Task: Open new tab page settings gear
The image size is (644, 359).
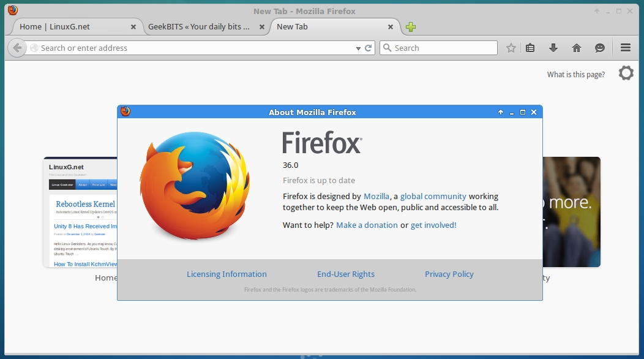Action: (626, 73)
